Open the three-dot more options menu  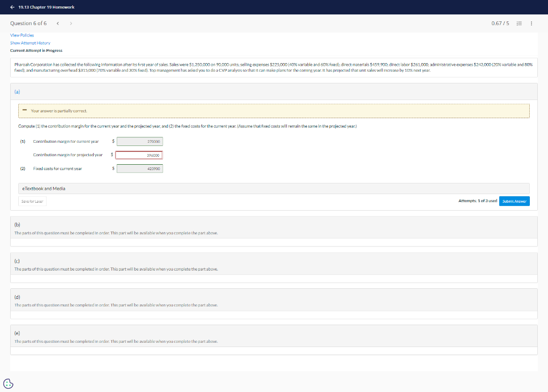(531, 24)
